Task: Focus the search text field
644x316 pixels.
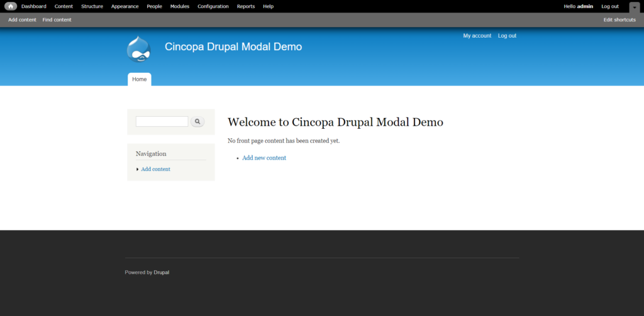Action: 162,121
